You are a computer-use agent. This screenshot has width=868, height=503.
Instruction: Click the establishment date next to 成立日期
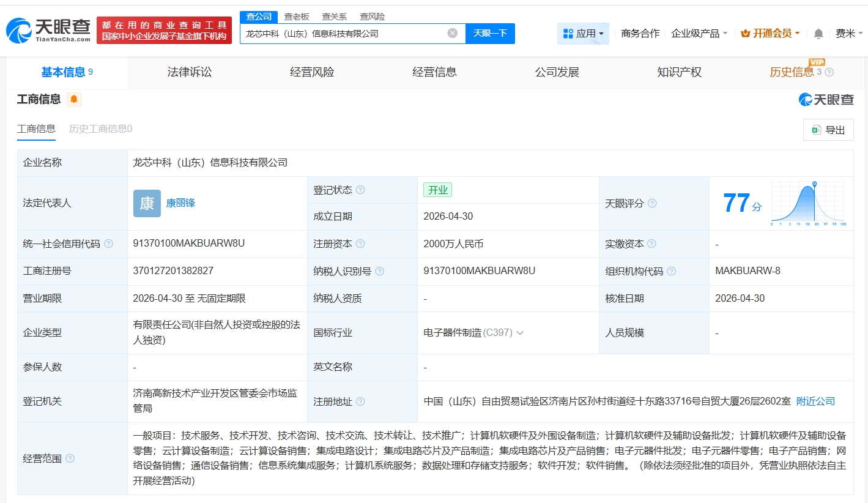click(x=448, y=217)
